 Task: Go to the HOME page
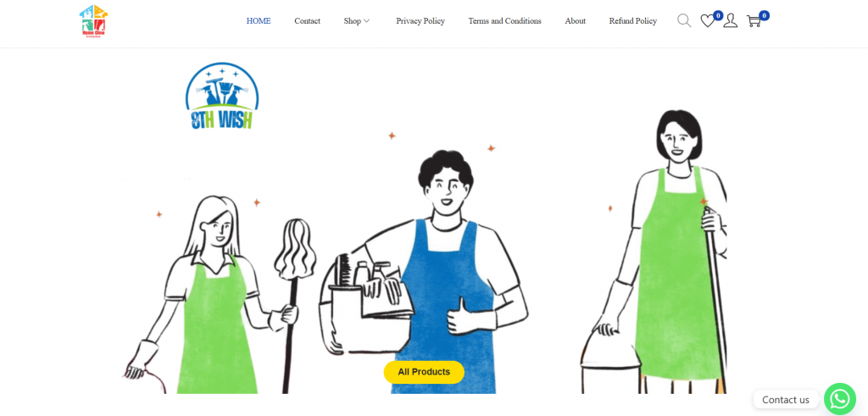point(259,21)
